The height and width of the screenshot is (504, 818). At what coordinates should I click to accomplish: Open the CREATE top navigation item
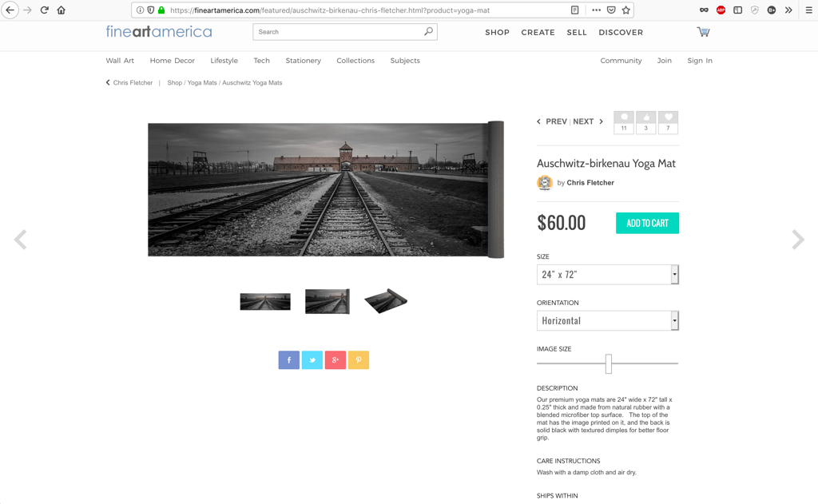tap(538, 32)
